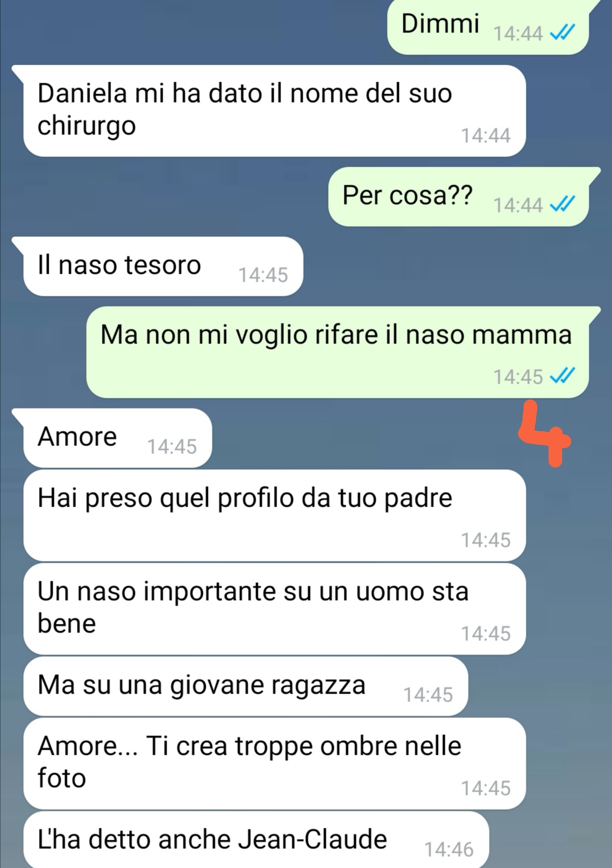Select the 'Amore' message bubble
The image size is (612, 868).
point(117,438)
